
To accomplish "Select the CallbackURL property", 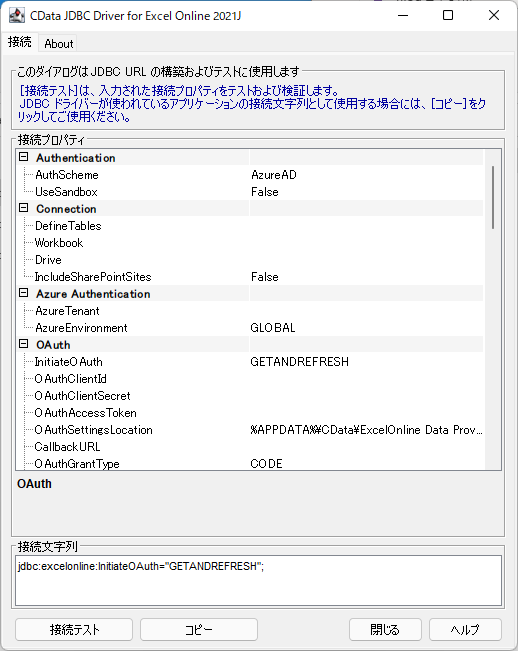I will [67, 447].
